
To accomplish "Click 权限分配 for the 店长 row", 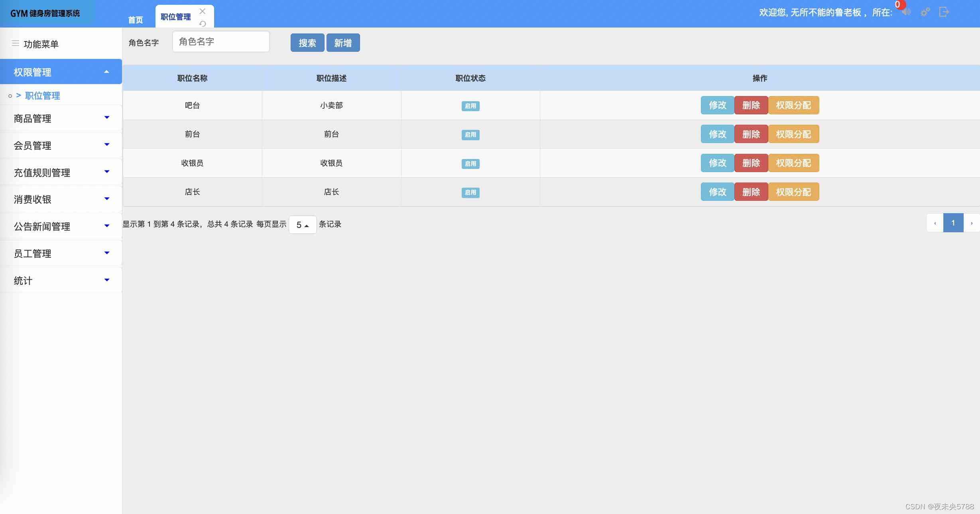I will [793, 192].
